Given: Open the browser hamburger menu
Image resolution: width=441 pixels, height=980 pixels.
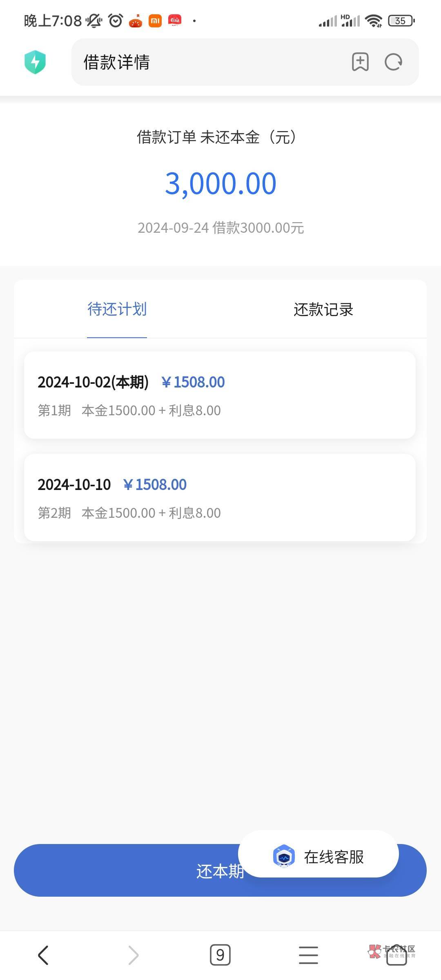Looking at the screenshot, I should 308,955.
